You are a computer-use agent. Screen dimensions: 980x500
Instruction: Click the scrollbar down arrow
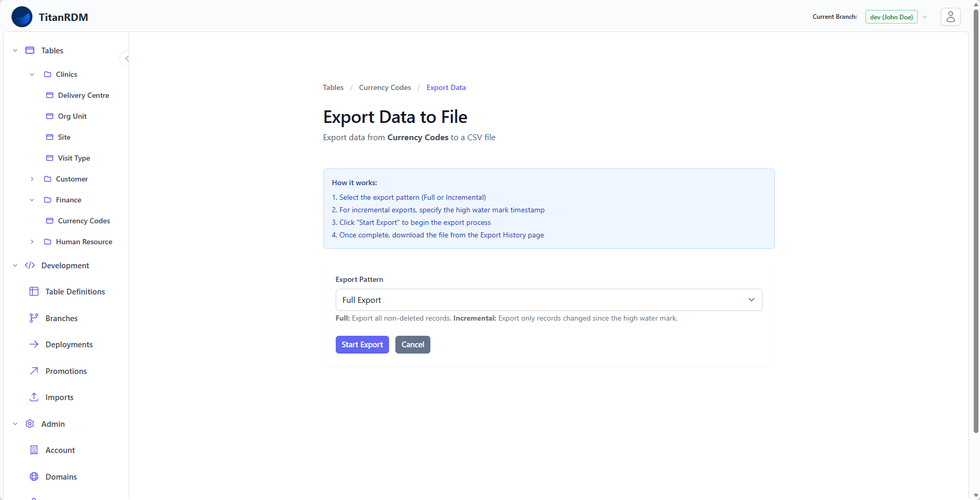(976, 495)
